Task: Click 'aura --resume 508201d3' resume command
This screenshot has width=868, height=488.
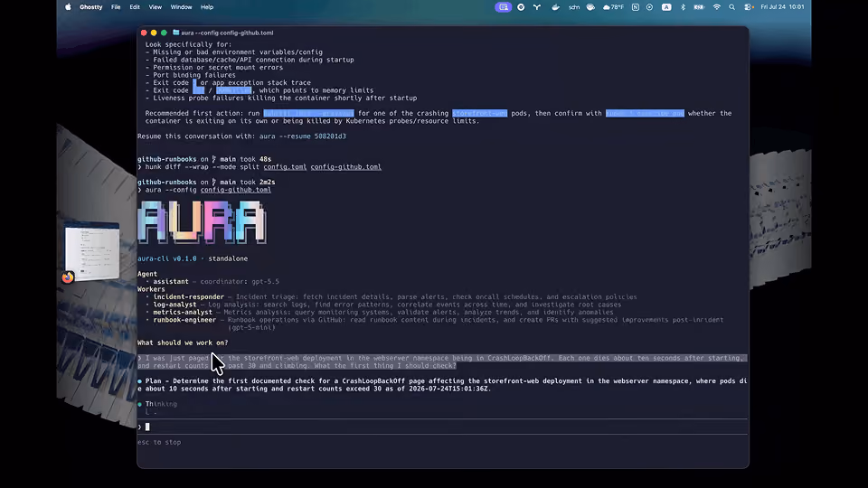Action: 302,136
